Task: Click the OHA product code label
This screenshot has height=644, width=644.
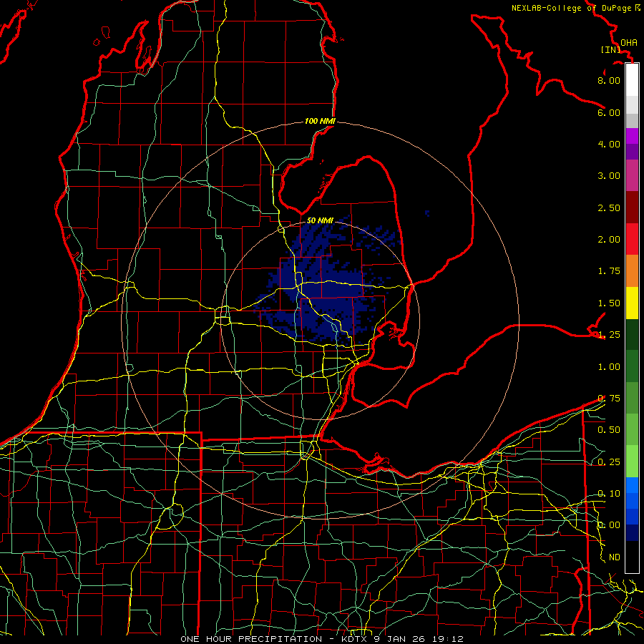Action: [x=629, y=42]
